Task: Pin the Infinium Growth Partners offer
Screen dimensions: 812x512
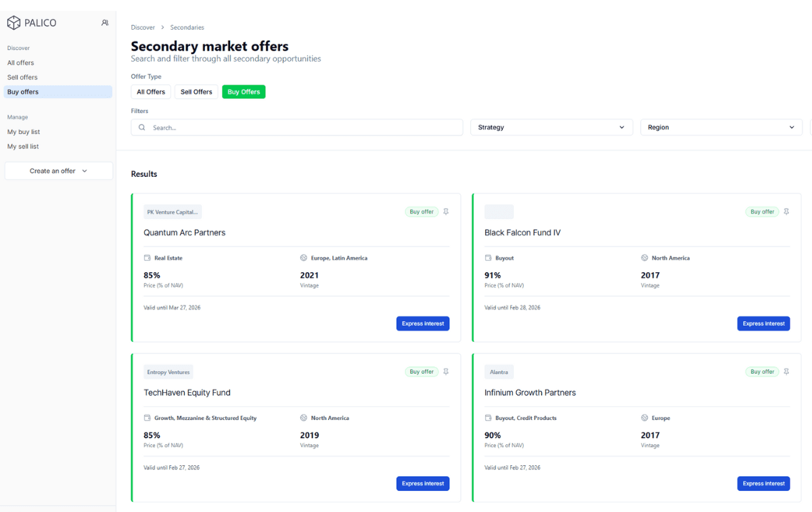Action: [786, 372]
